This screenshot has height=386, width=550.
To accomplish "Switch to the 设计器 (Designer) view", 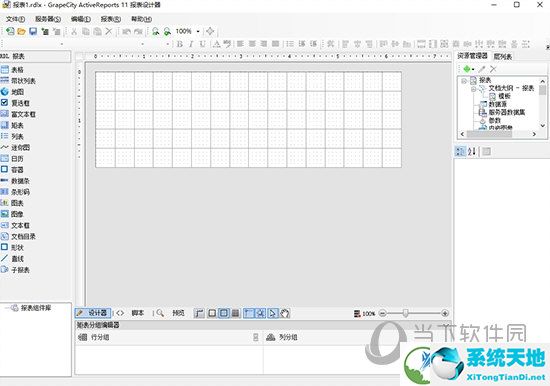I will 93,313.
